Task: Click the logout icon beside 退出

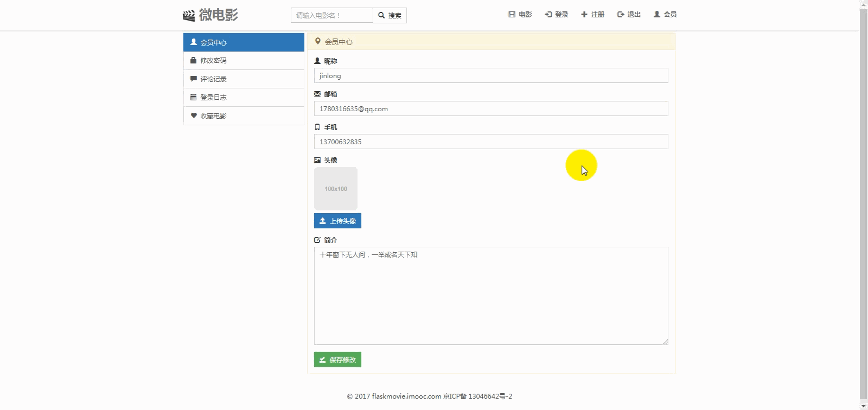Action: coord(621,15)
